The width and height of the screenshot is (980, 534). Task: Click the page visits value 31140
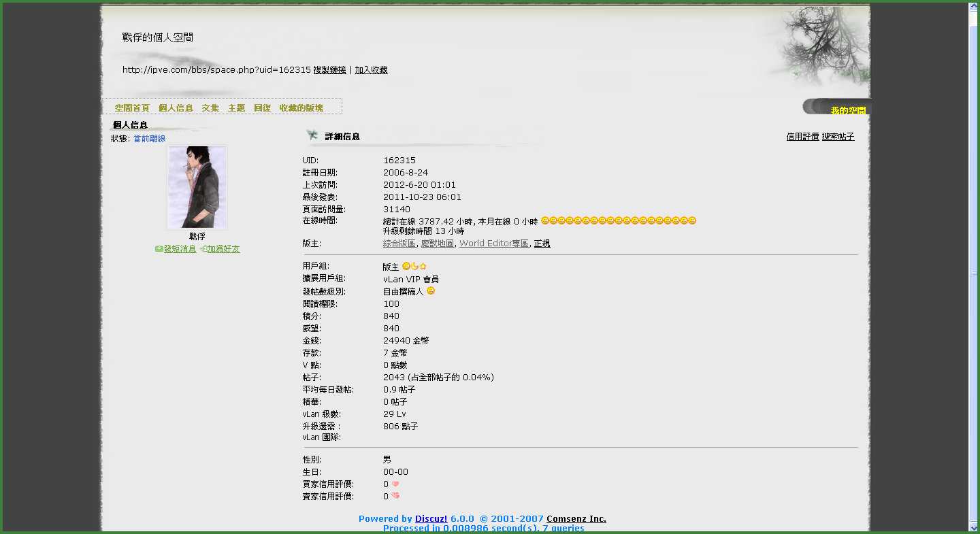point(397,210)
